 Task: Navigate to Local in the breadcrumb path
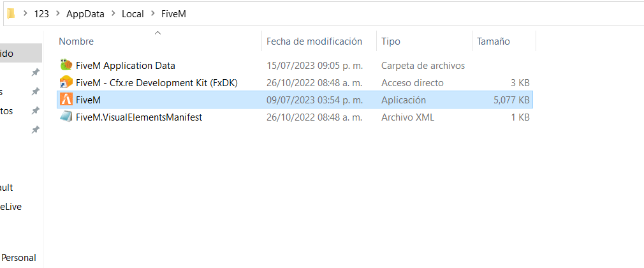click(x=132, y=13)
